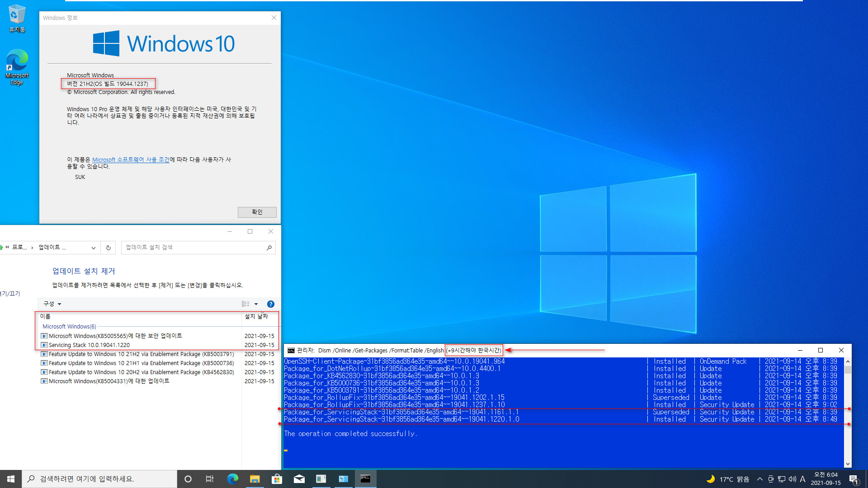This screenshot has width=868, height=488.
Task: Click the taskbar search box
Action: click(99, 479)
